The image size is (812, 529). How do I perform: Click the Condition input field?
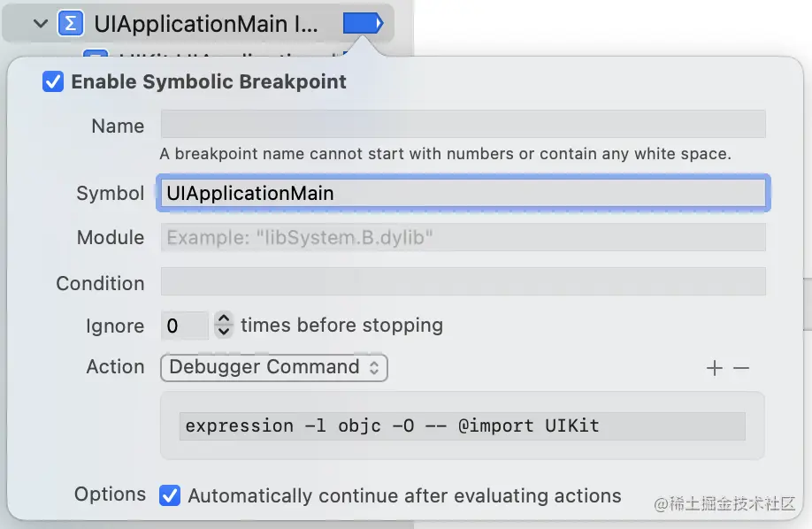[x=463, y=281]
